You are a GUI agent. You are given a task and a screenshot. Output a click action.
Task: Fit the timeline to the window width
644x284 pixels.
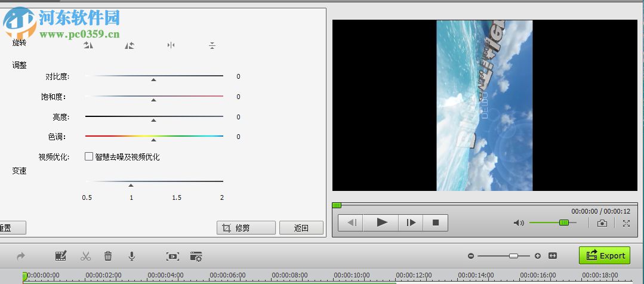pos(553,256)
